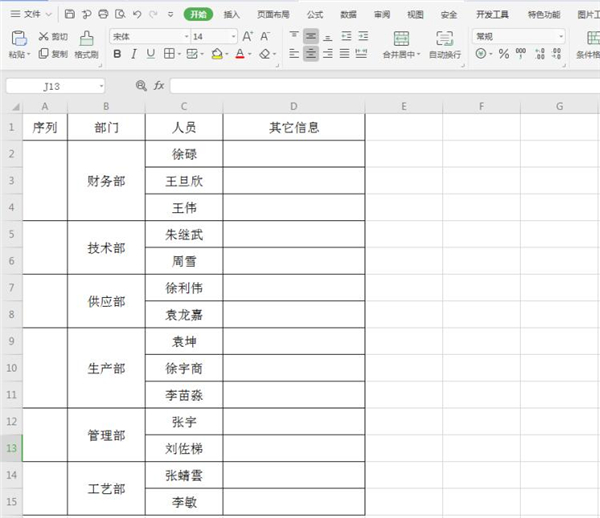This screenshot has height=518, width=600.
Task: Click the Increase Font Size icon
Action: 249,36
